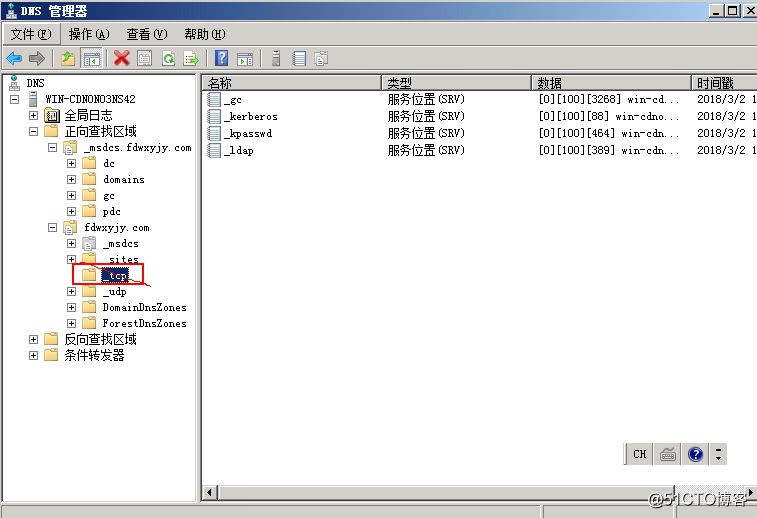The height and width of the screenshot is (518, 757).
Task: Open the language bar options arrow
Action: 718,454
